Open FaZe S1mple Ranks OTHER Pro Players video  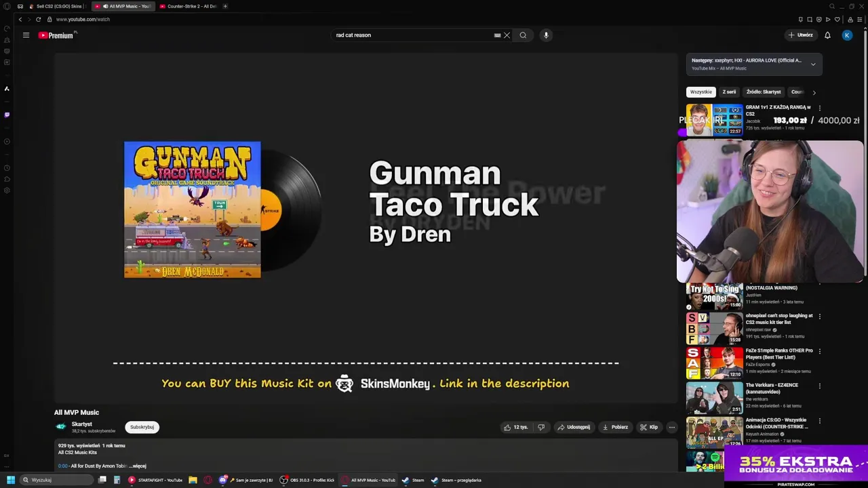[x=715, y=363]
